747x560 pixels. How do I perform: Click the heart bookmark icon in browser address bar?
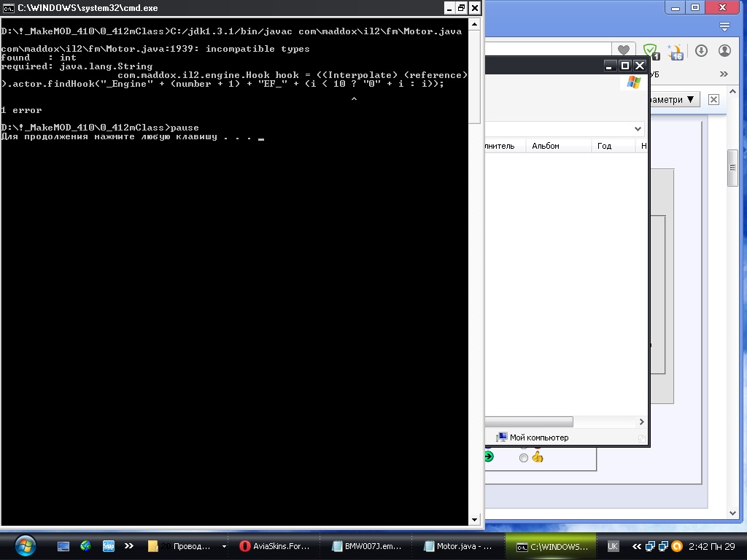[623, 50]
